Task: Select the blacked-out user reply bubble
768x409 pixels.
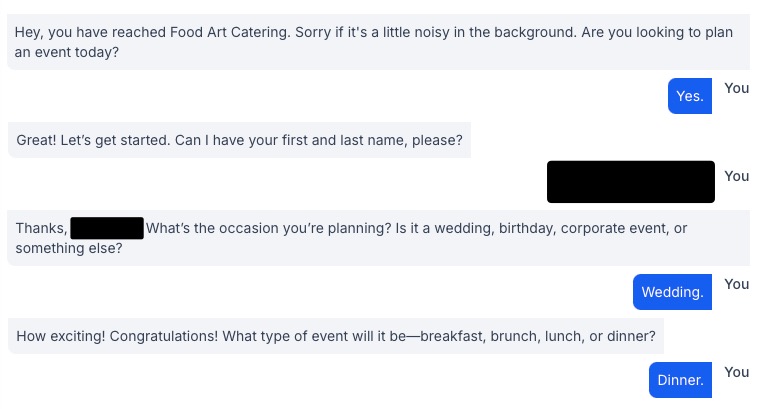Action: (x=630, y=182)
